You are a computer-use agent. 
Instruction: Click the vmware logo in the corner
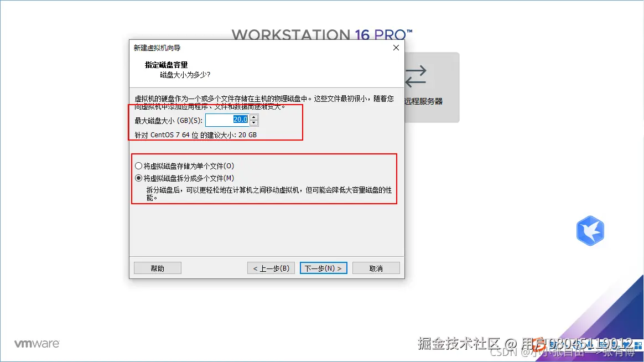coord(37,344)
